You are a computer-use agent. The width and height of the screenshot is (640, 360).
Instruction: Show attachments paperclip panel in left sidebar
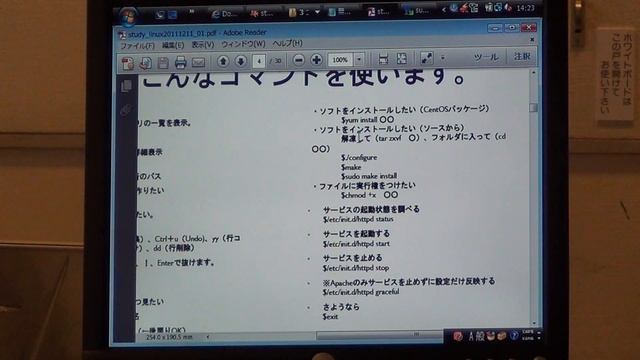click(x=126, y=110)
